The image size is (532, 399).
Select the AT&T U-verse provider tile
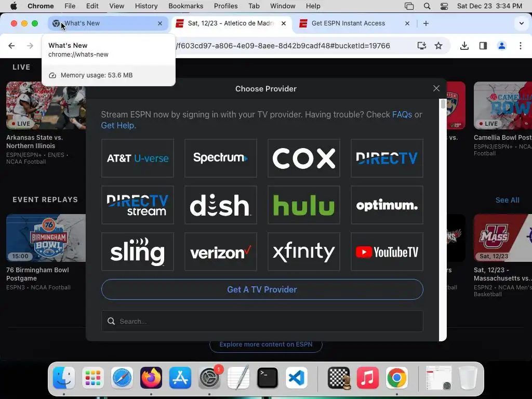tap(137, 158)
